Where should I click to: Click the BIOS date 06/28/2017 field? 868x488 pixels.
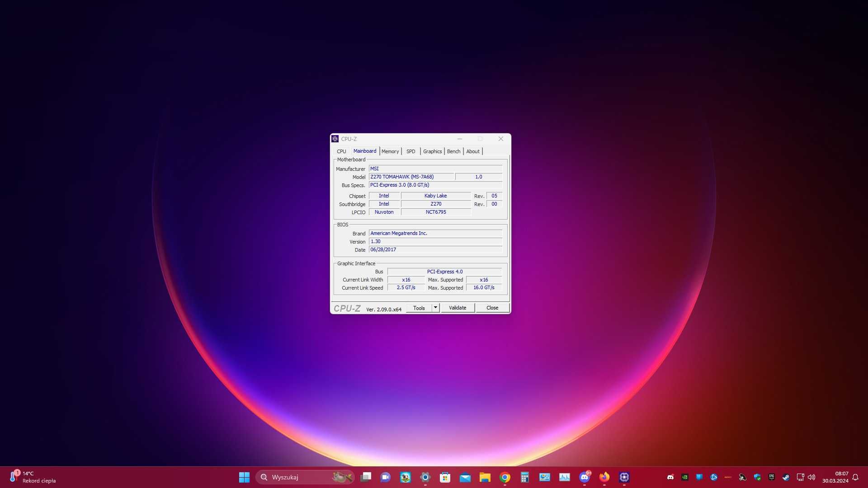point(435,249)
